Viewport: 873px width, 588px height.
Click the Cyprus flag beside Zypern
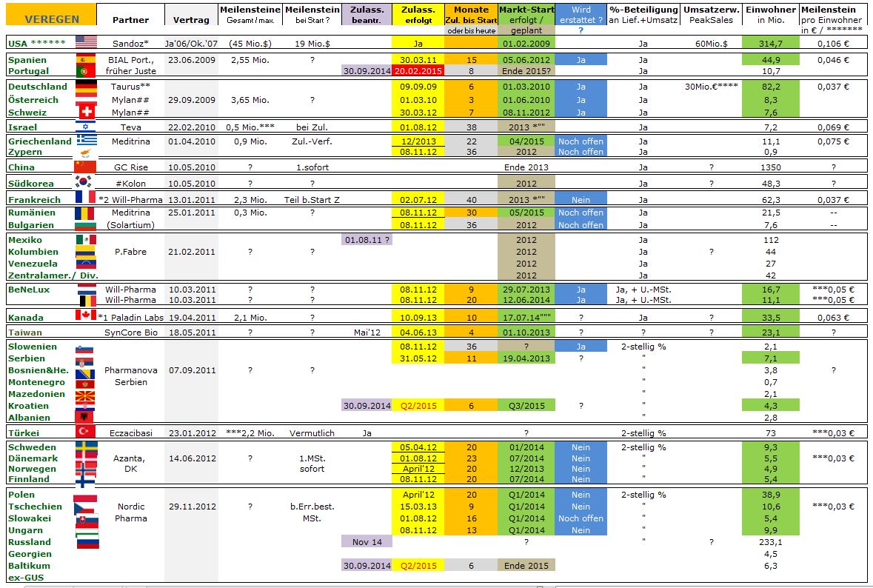point(86,152)
